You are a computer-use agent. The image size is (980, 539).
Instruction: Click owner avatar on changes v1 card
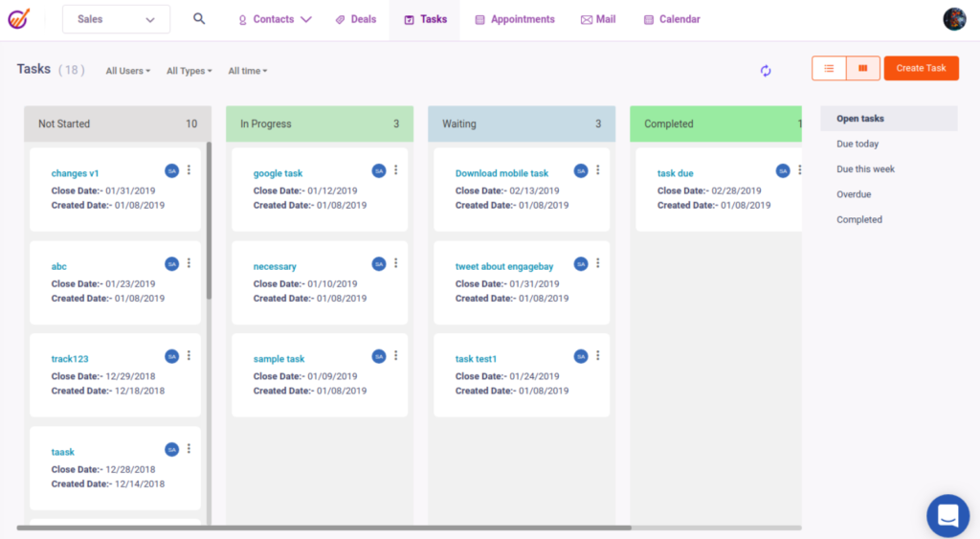pos(172,170)
